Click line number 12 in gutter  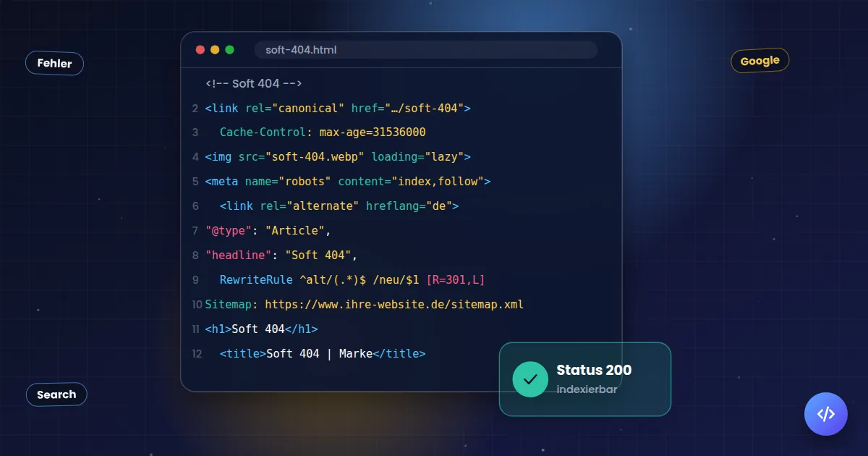pyautogui.click(x=197, y=354)
